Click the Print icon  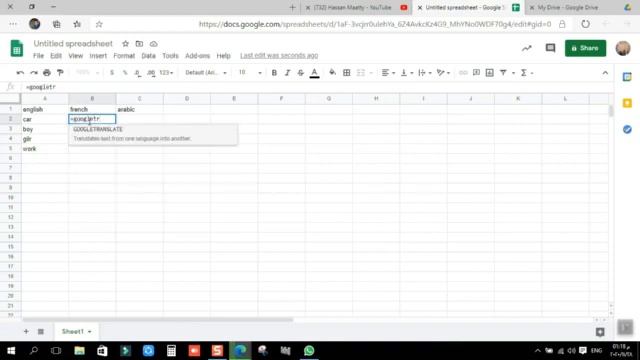point(47,73)
